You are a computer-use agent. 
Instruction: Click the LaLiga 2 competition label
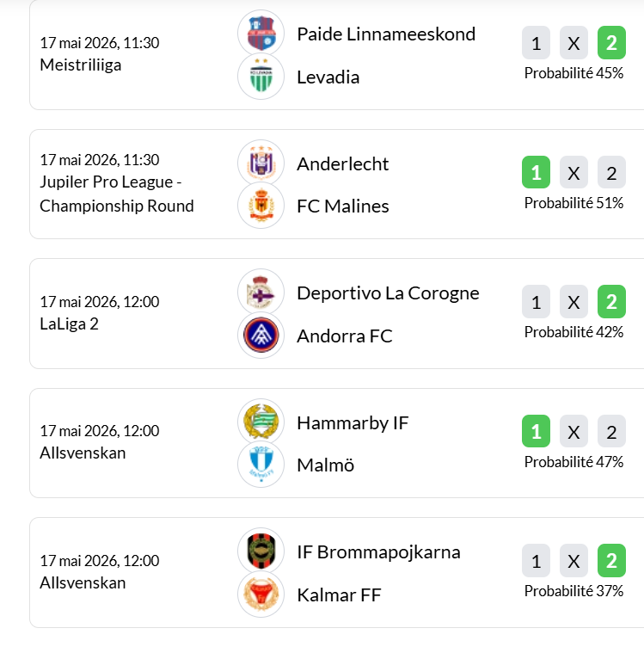69,324
